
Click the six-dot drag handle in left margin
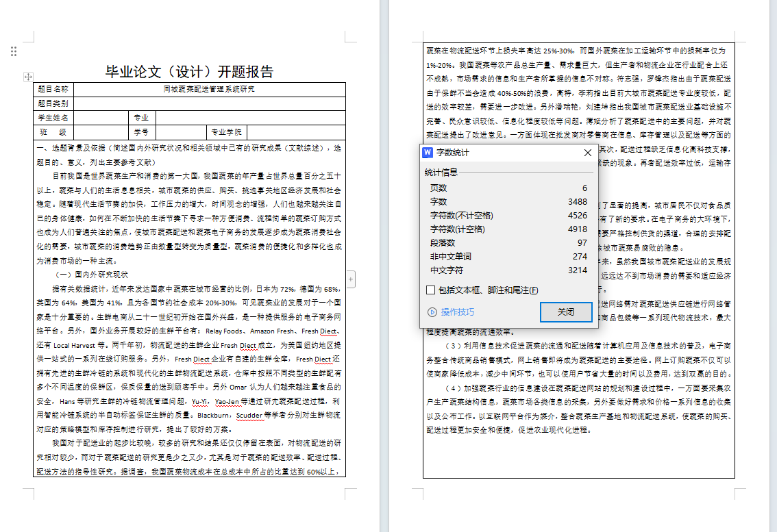click(14, 51)
